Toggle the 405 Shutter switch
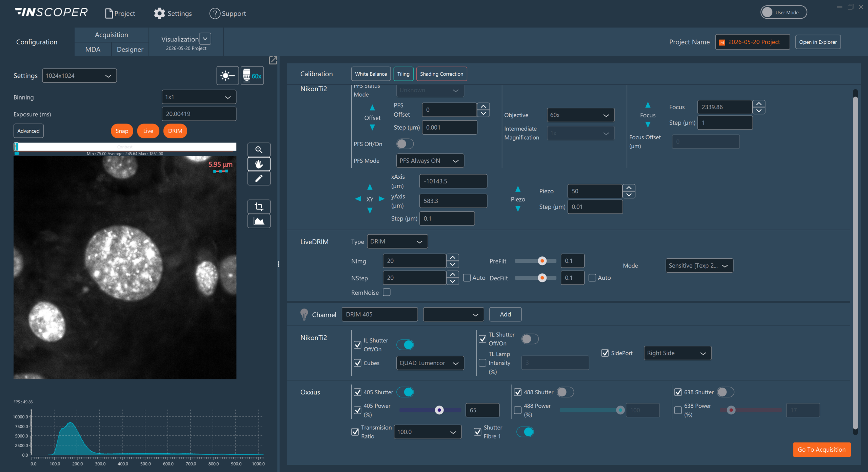Screen dimensions: 868x472 (405, 392)
